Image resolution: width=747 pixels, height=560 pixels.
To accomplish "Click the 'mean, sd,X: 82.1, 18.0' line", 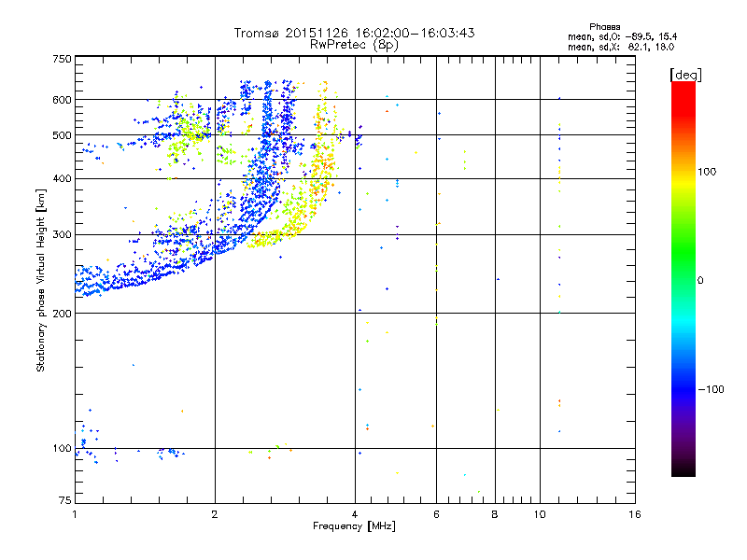I will tap(621, 47).
